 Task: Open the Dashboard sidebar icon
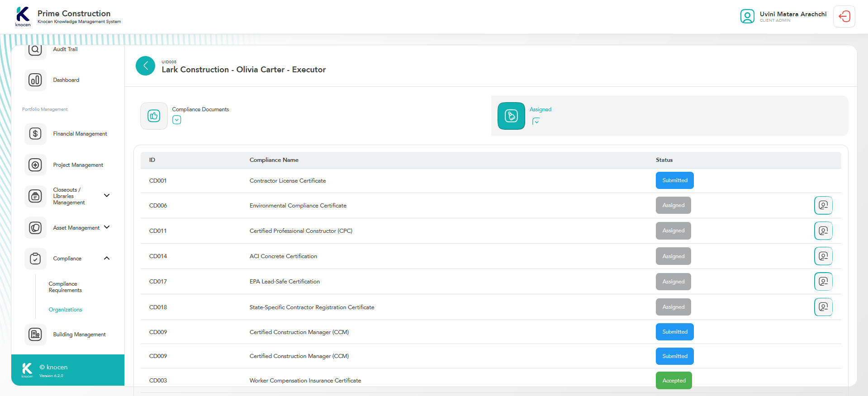click(35, 80)
